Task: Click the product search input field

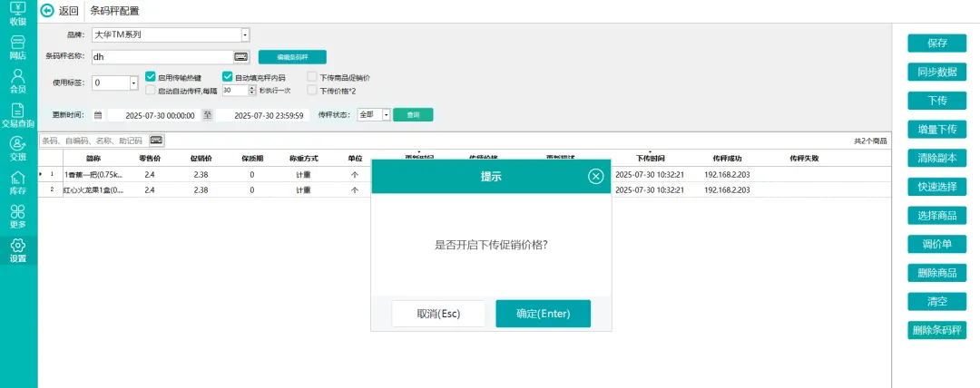Action: click(93, 141)
